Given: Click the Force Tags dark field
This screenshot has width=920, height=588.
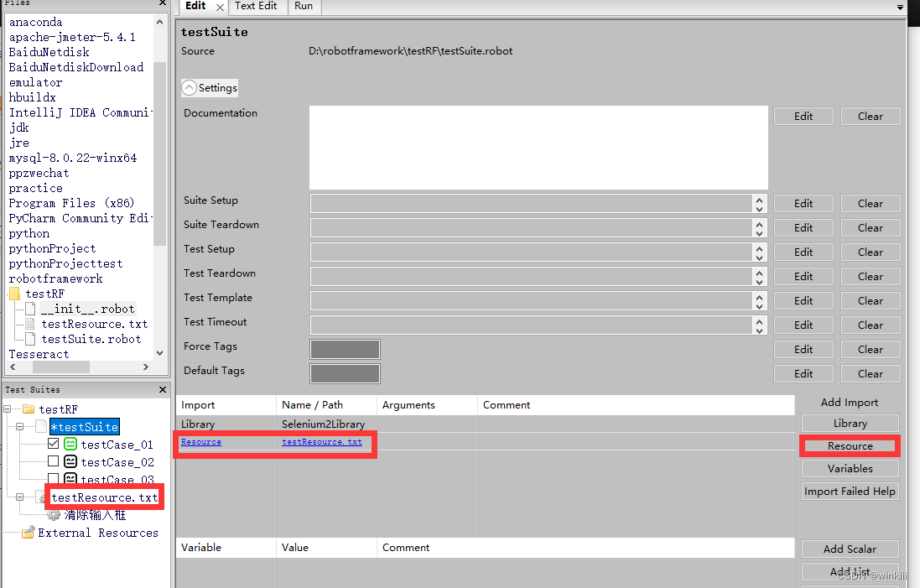Looking at the screenshot, I should (345, 349).
